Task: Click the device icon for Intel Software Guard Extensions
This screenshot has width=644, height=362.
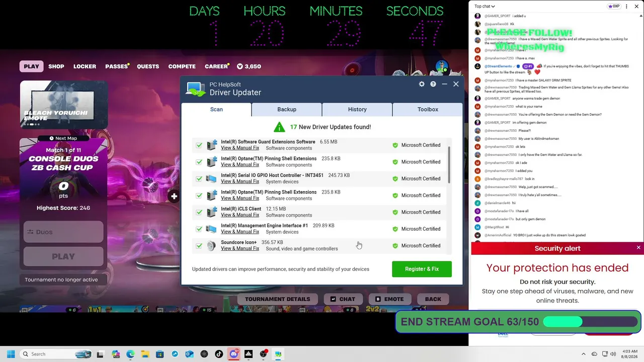Action: 212,145
